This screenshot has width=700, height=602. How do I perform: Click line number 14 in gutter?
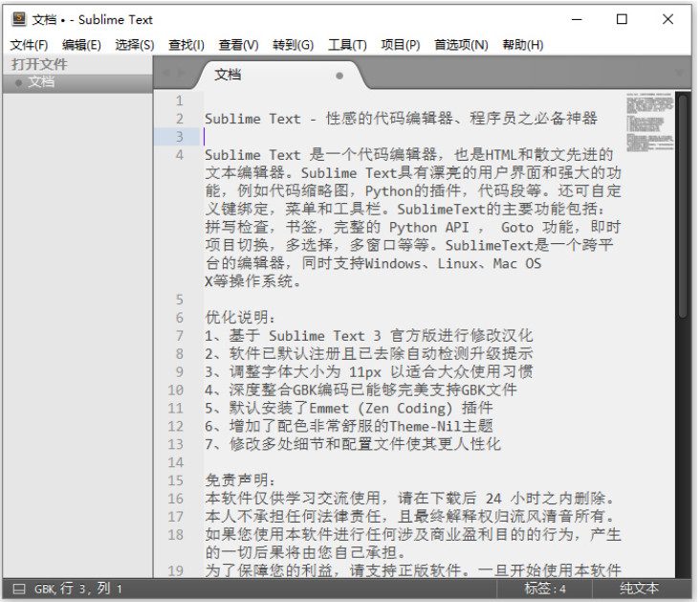point(175,462)
